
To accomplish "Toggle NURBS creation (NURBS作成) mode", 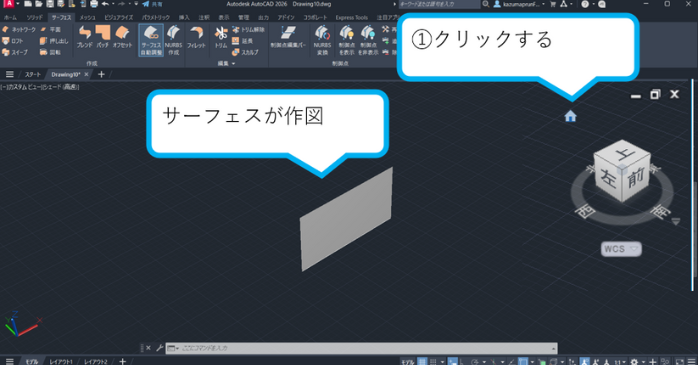I will coord(173,40).
